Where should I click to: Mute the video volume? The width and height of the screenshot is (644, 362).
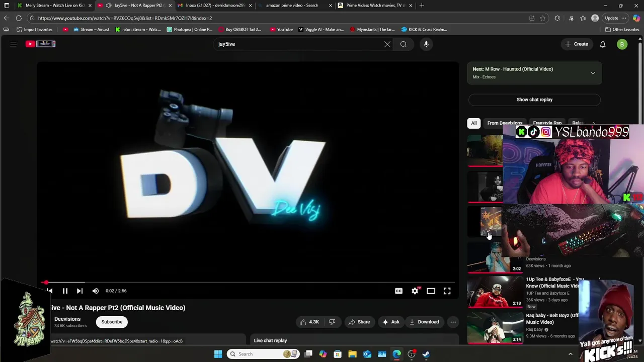(x=96, y=291)
